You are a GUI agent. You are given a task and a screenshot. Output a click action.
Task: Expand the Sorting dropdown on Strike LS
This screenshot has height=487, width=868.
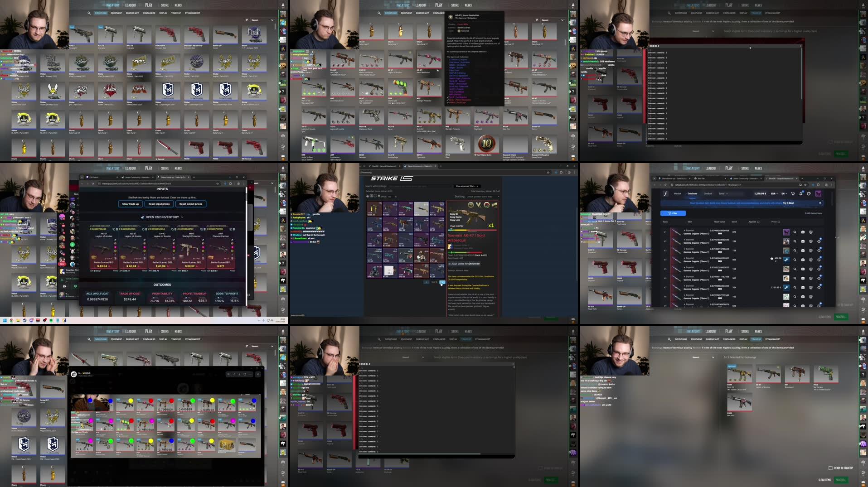click(x=482, y=196)
